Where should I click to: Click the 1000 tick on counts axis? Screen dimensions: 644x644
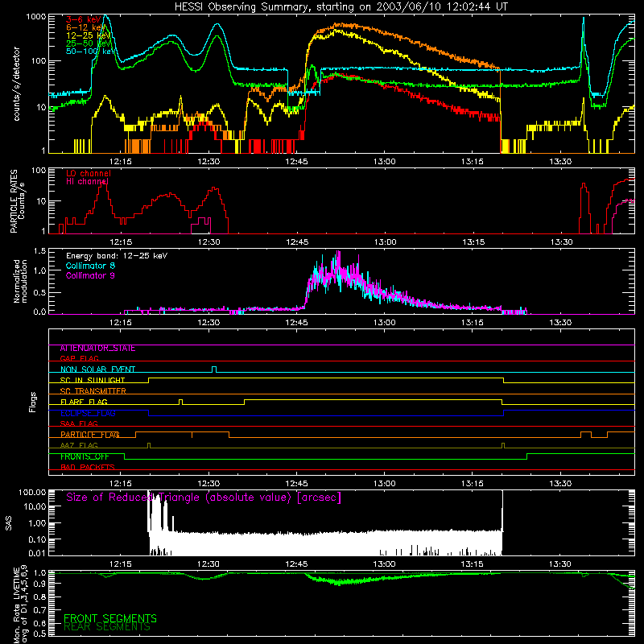[x=35, y=17]
